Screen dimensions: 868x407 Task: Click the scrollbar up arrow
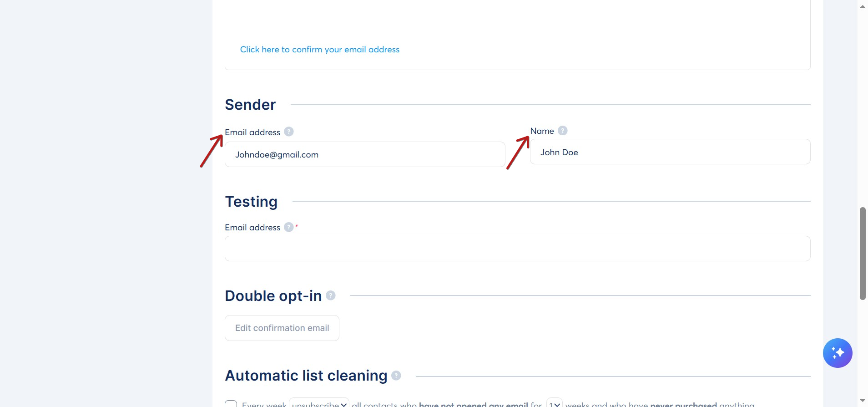863,6
